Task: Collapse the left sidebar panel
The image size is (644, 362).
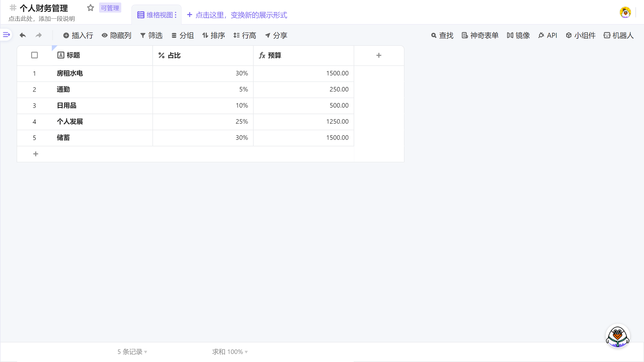Action: (6, 35)
